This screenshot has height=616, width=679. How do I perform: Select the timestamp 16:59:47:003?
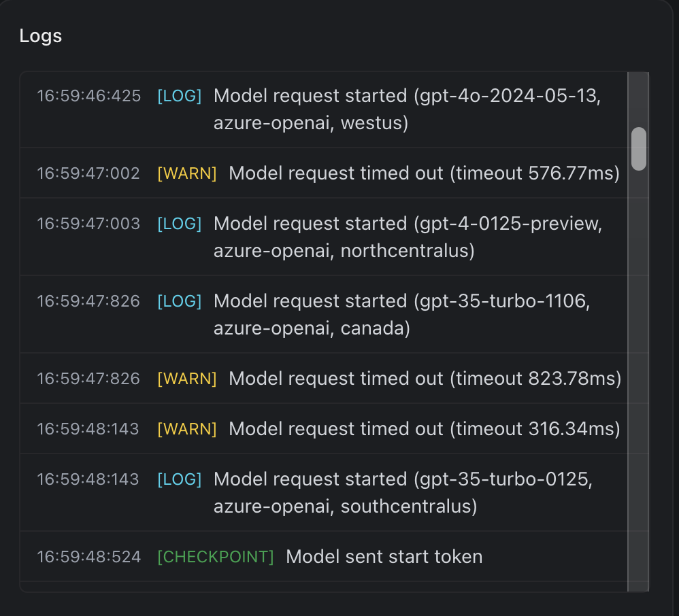pyautogui.click(x=88, y=223)
